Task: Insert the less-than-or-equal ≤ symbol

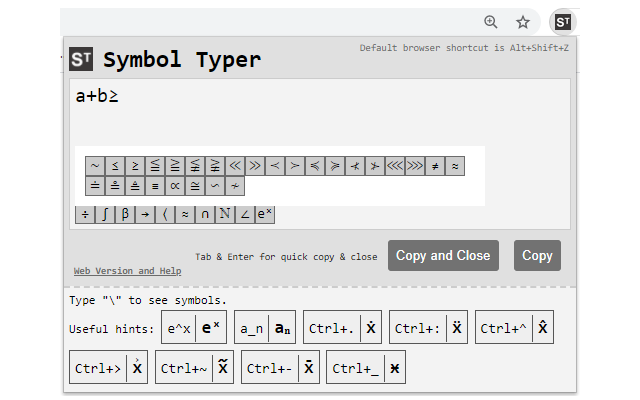Action: tap(115, 166)
